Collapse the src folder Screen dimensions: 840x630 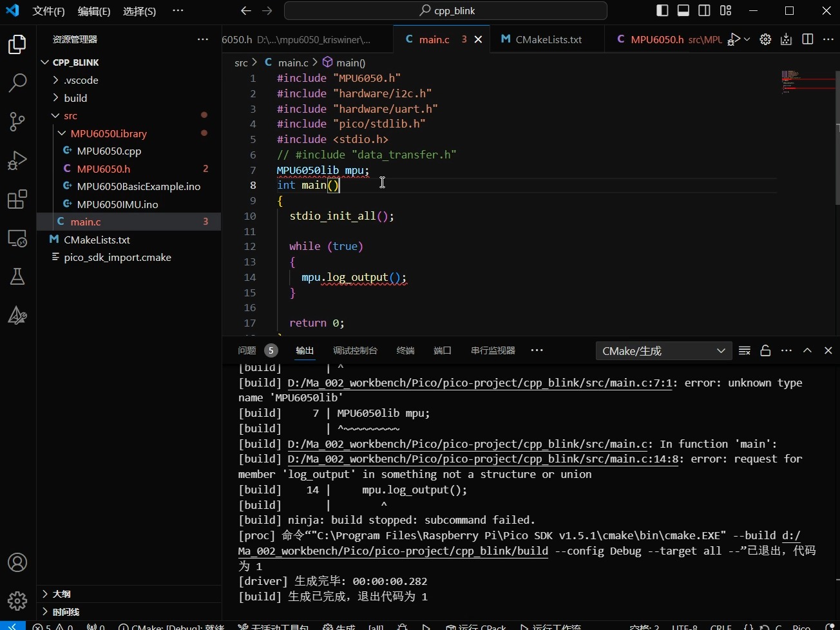point(129,115)
